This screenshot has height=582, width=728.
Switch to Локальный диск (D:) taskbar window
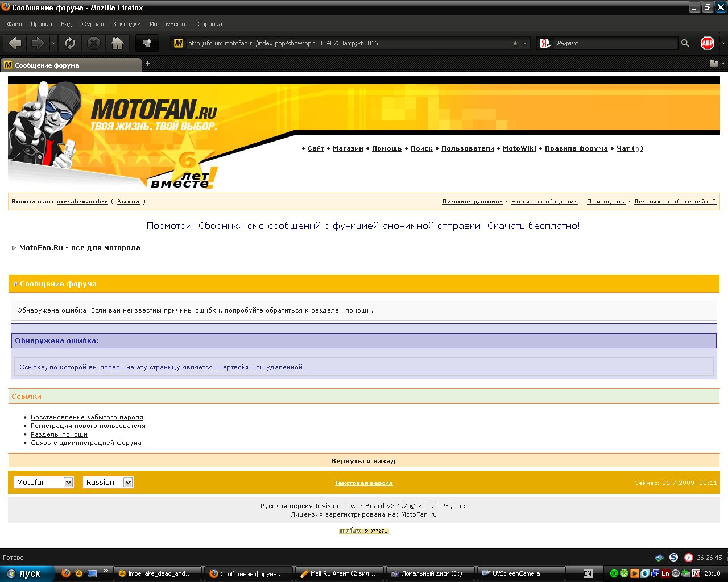[x=431, y=573]
